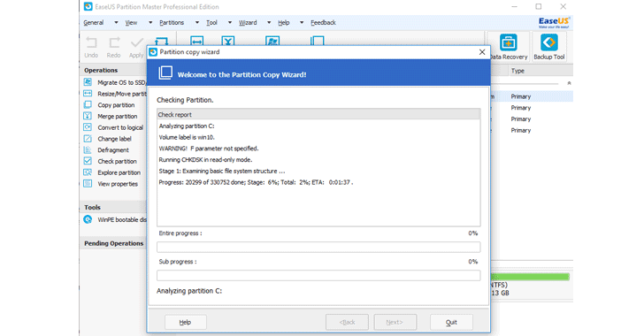Close the Partition copy wizard dialog
The image size is (644, 336).
482,52
